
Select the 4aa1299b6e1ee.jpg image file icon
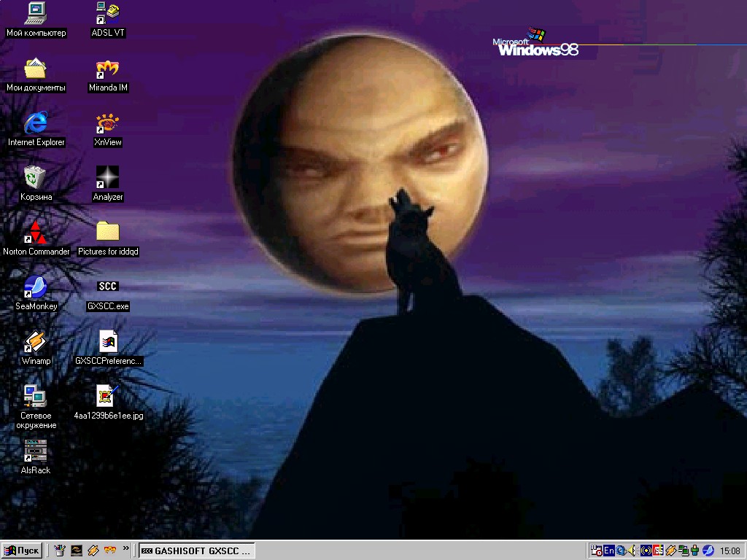(108, 397)
